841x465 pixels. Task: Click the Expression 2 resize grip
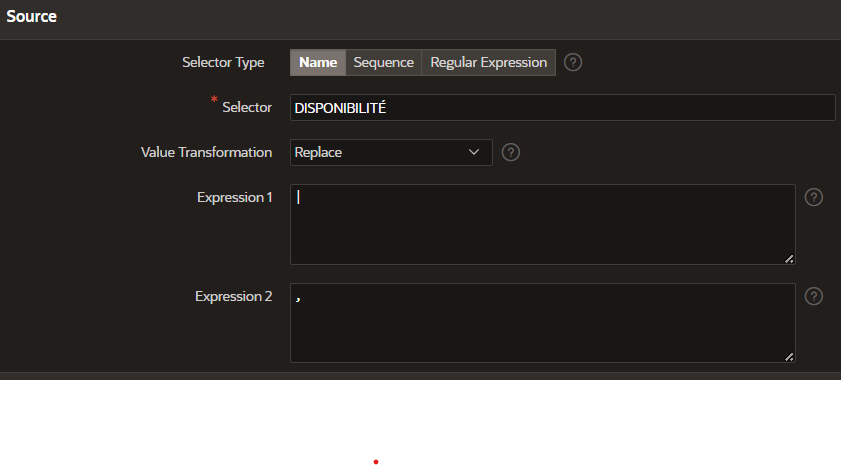pyautogui.click(x=789, y=356)
